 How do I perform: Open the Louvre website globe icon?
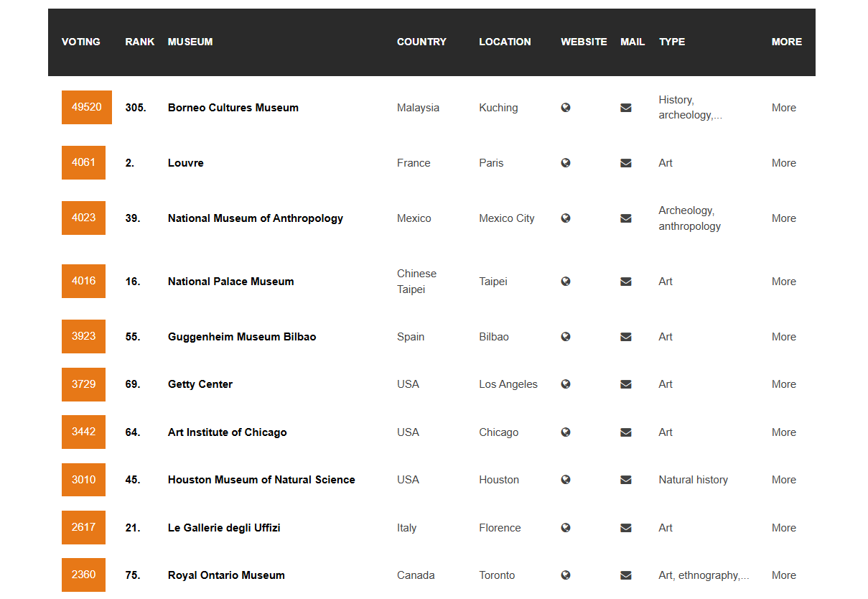(x=566, y=163)
